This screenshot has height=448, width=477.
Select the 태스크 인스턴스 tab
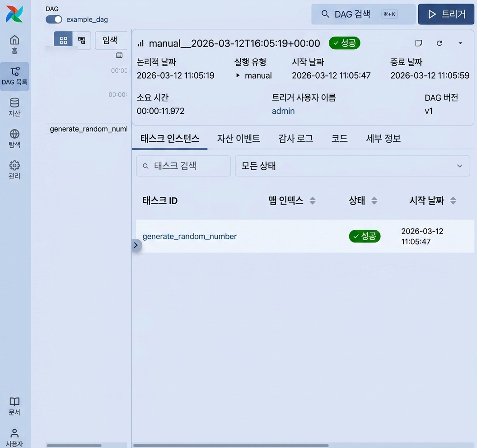coord(170,139)
